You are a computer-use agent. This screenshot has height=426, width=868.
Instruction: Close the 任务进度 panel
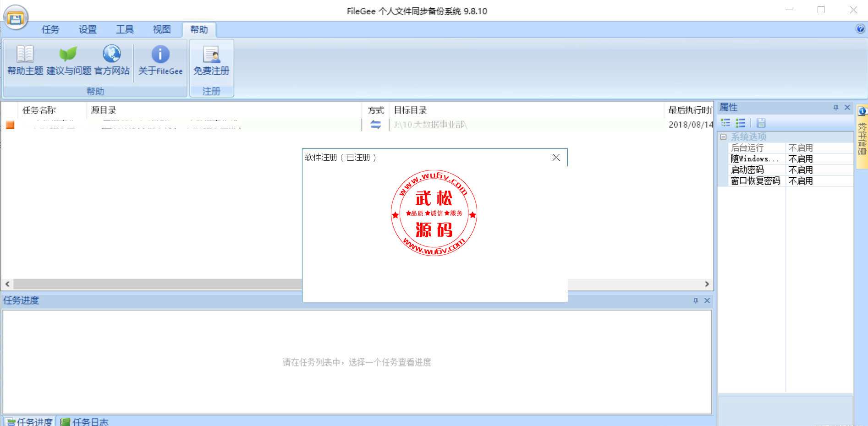point(707,300)
